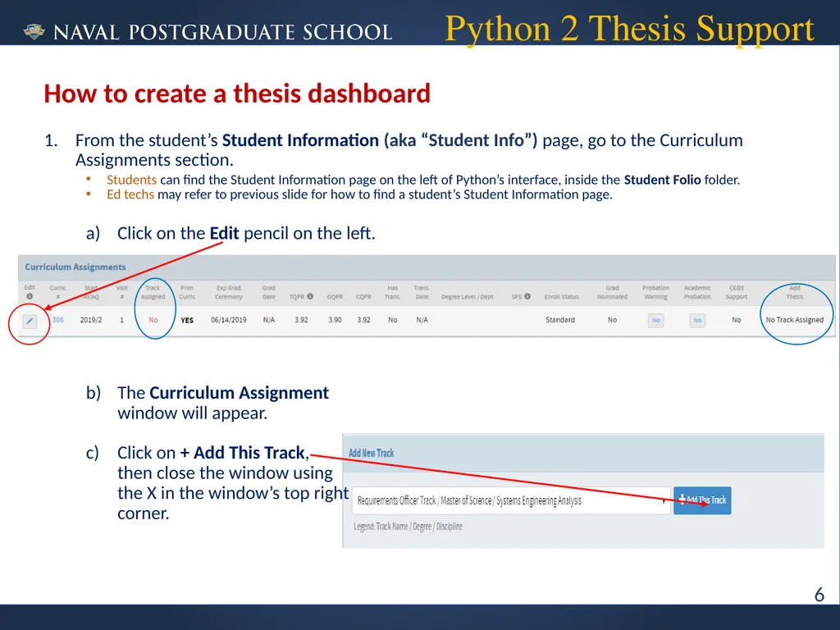The width and height of the screenshot is (840, 630).
Task: Open the Requirements Officer Track dropdown
Action: tap(511, 501)
